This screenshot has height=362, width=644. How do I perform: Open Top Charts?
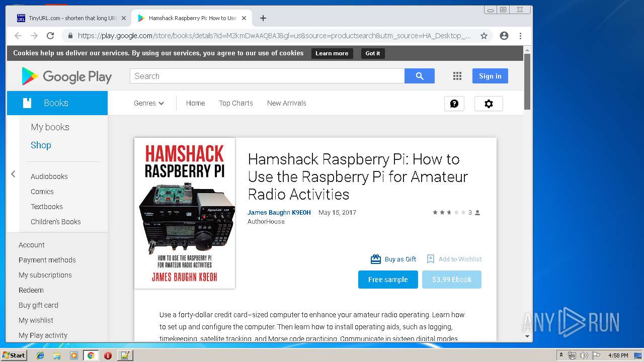click(236, 103)
